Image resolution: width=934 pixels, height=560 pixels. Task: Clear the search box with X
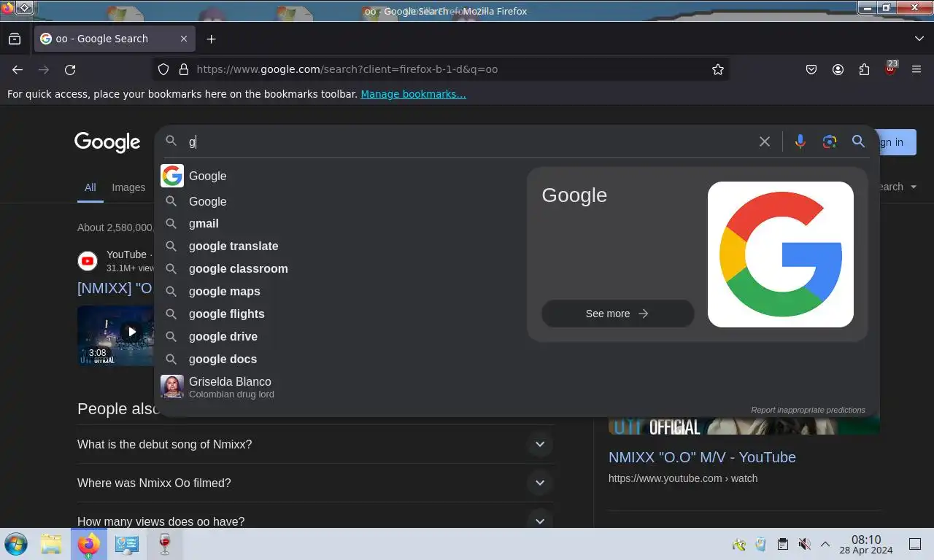764,141
